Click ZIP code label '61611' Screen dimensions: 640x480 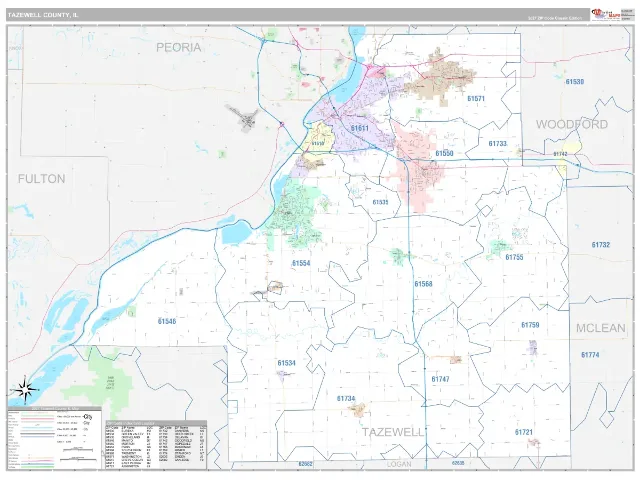point(360,128)
